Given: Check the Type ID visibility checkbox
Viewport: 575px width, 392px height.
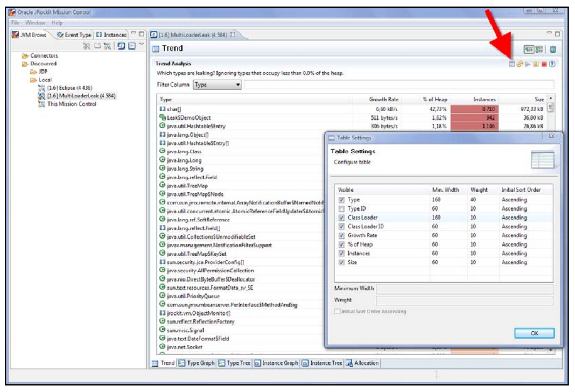Looking at the screenshot, I should click(x=341, y=208).
